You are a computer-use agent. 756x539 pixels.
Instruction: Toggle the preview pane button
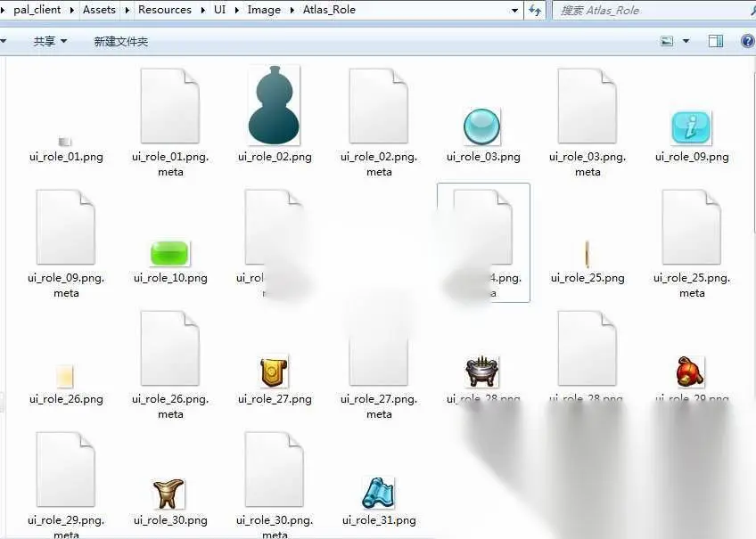click(x=716, y=41)
